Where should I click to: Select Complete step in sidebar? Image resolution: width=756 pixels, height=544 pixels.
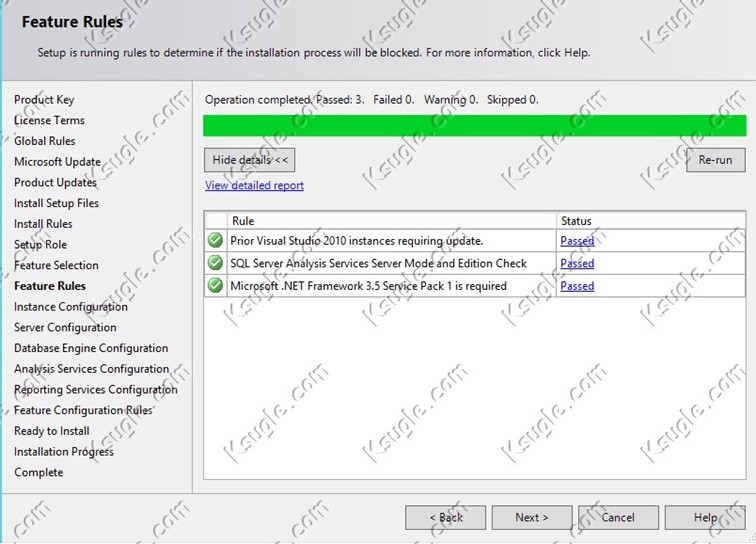[39, 473]
